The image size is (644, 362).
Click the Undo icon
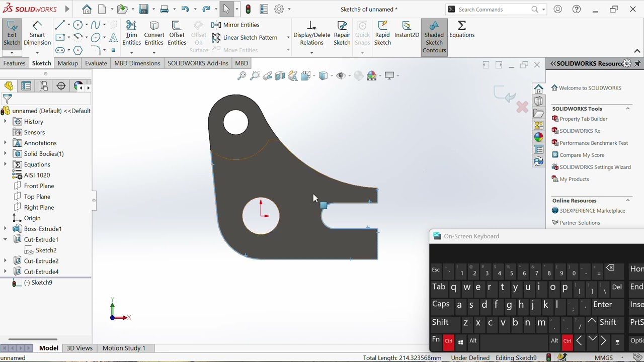[185, 9]
